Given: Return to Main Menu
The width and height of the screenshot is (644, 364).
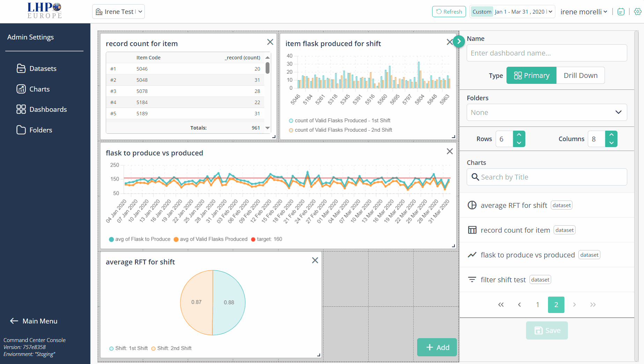Looking at the screenshot, I should tap(34, 321).
